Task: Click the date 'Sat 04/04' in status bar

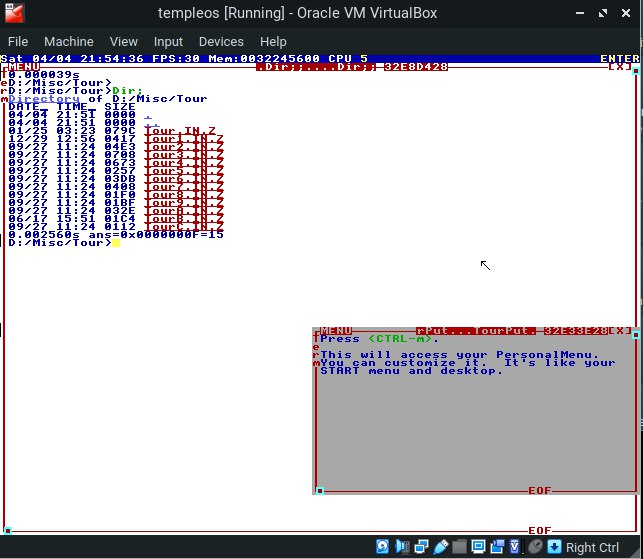Action: [x=36, y=59]
